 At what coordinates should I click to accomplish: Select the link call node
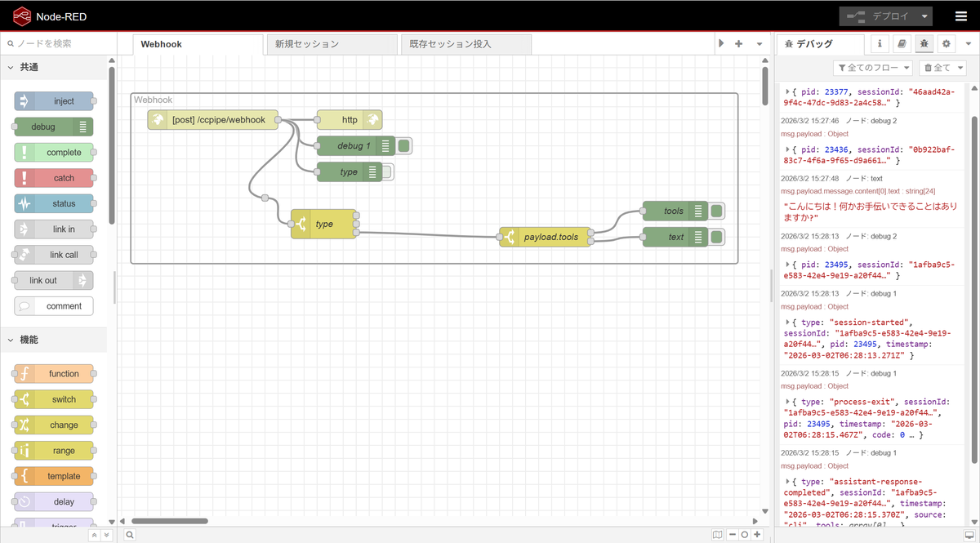click(54, 255)
